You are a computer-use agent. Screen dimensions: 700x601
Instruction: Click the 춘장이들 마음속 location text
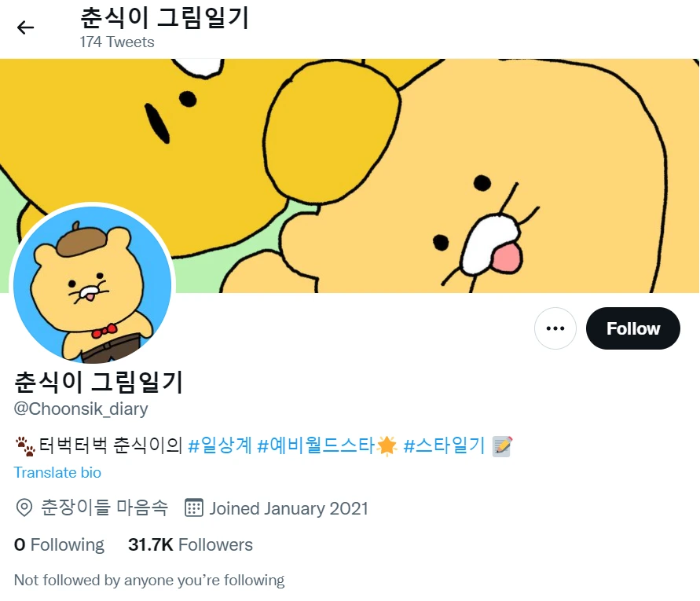click(x=104, y=508)
